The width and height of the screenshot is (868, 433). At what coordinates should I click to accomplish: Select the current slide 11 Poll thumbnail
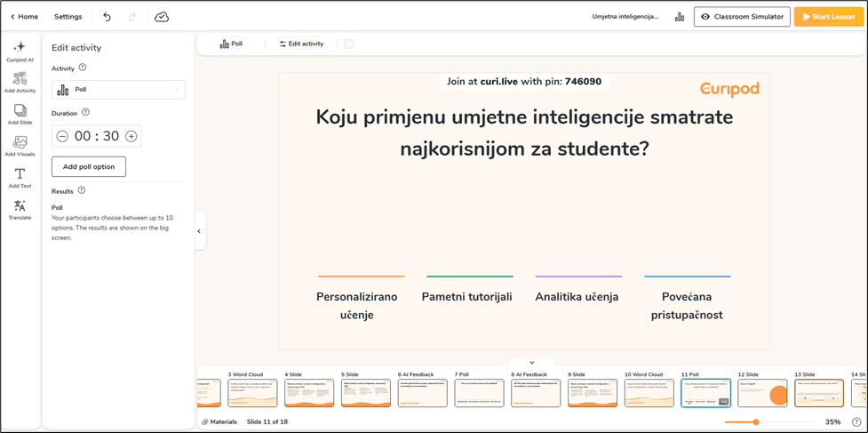tap(705, 393)
